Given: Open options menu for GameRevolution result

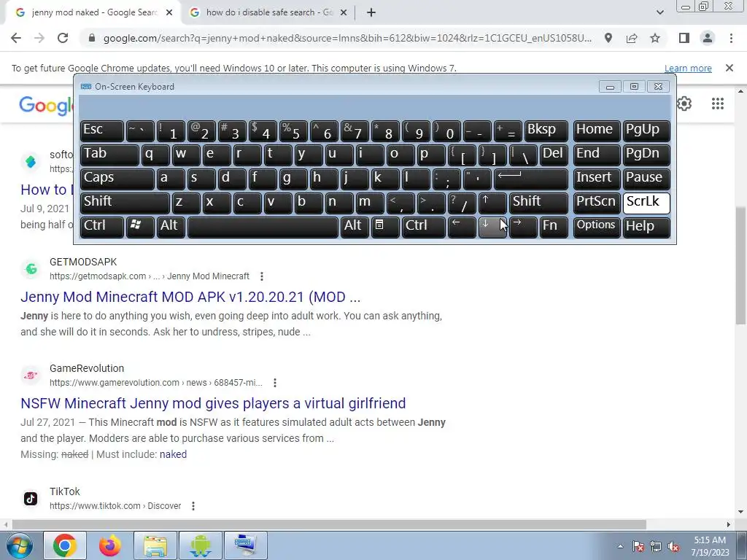Looking at the screenshot, I should click(x=275, y=383).
